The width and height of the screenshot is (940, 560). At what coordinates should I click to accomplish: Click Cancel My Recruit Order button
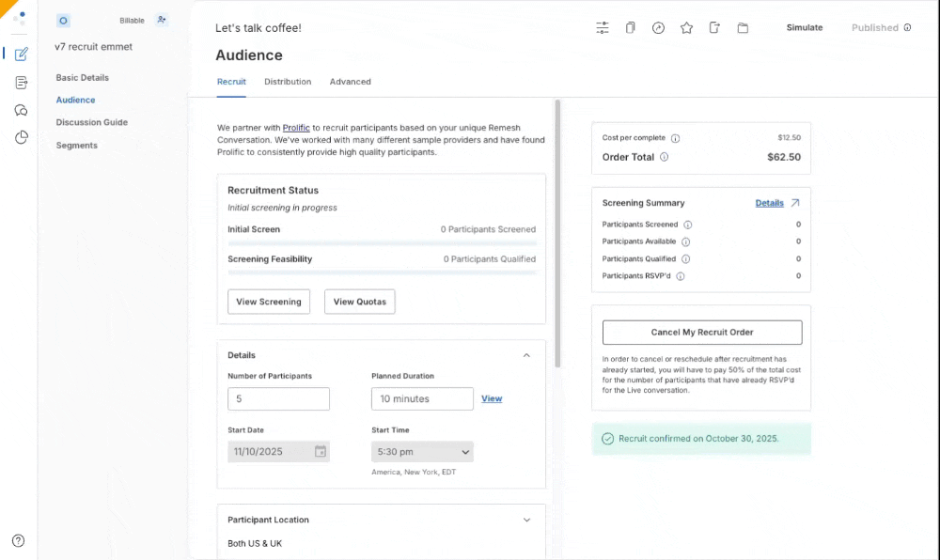click(x=701, y=333)
